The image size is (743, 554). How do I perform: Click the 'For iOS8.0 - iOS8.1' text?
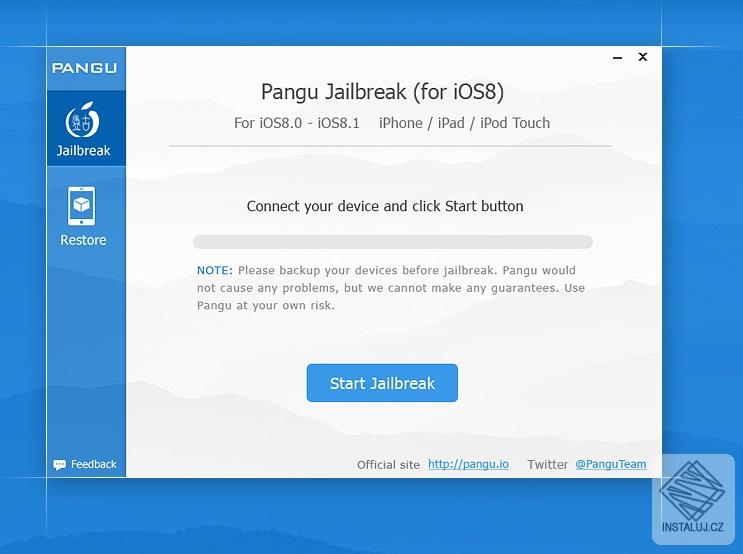(x=297, y=123)
